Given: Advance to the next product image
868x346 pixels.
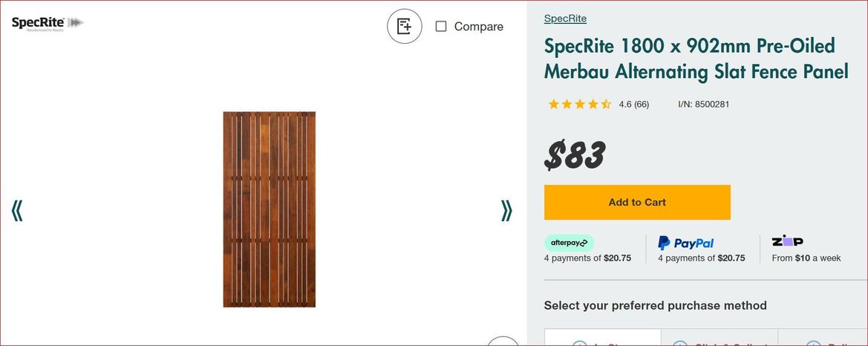Looking at the screenshot, I should (x=506, y=211).
